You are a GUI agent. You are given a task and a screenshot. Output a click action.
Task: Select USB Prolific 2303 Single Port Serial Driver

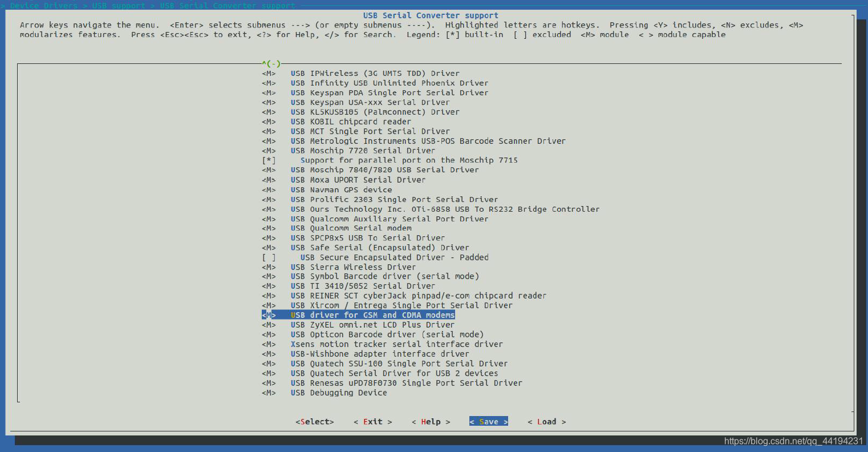(394, 199)
